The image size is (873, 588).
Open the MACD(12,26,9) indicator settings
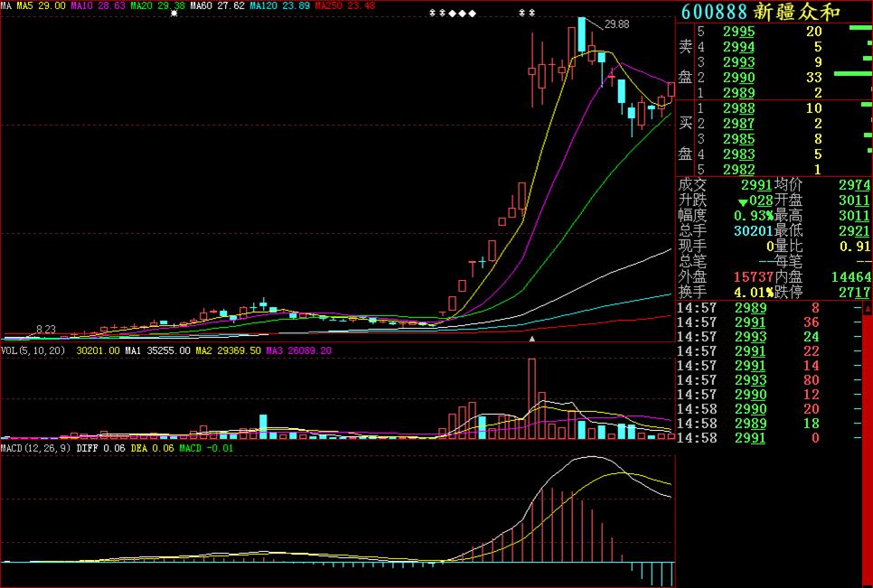tap(36, 448)
